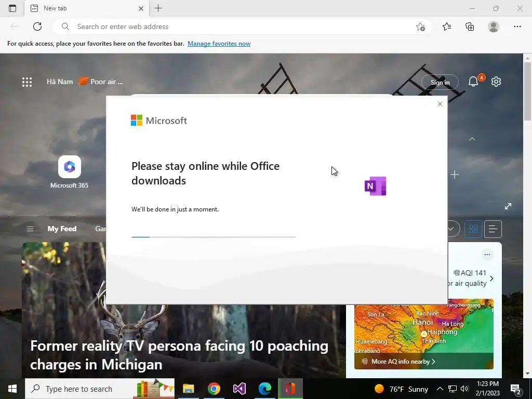532x399 pixels.
Task: Open the feed layout dropdown chevron
Action: [x=453, y=229]
